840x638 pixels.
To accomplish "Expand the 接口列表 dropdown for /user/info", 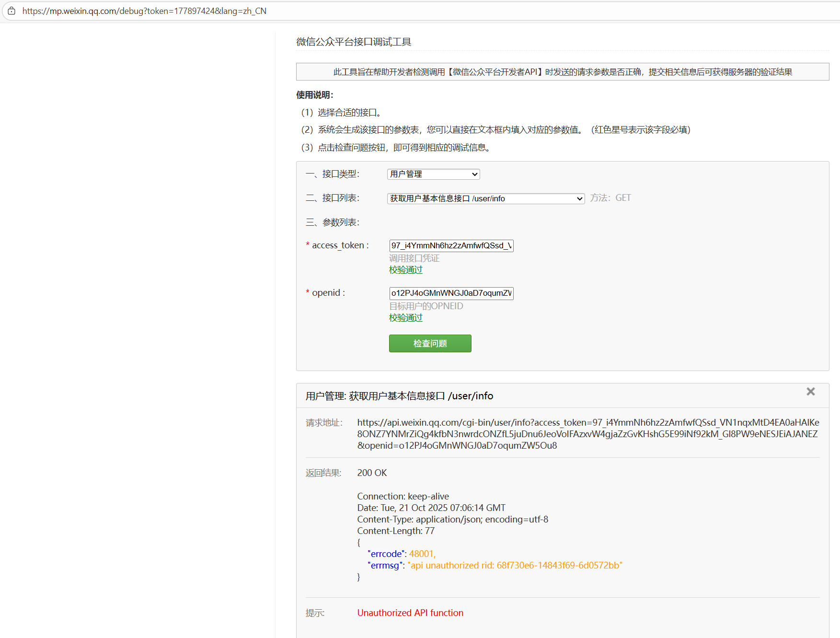I will pyautogui.click(x=485, y=198).
